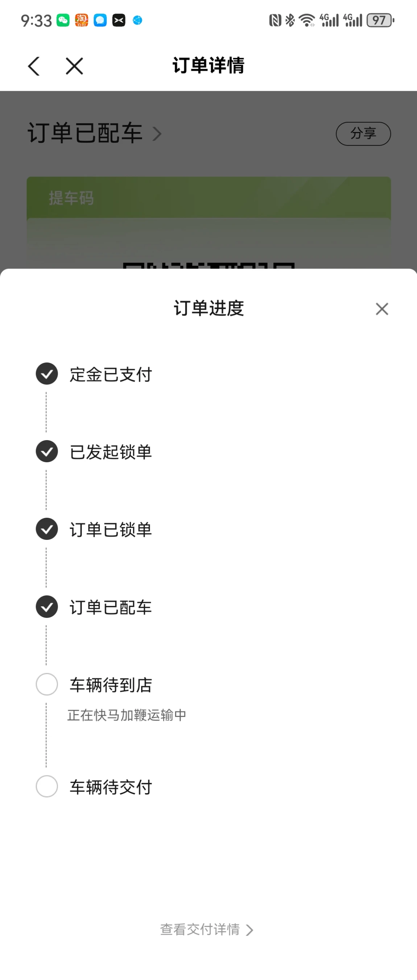Tap the battery indicator in status bar
The width and height of the screenshot is (417, 980).
point(380,20)
